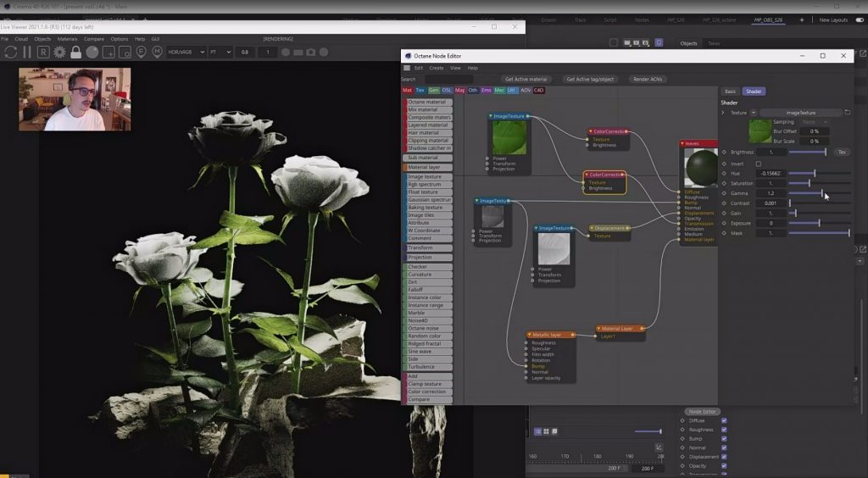Toggle the Invert checkbox

point(759,164)
